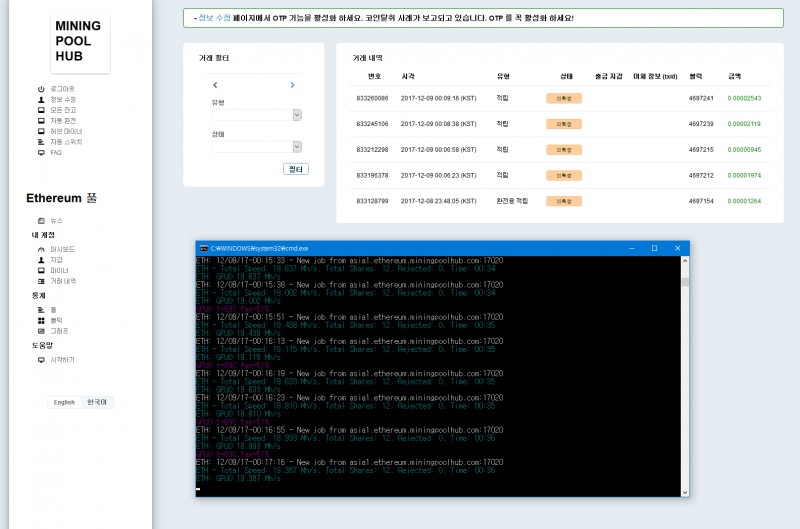Maximize the cmd.exe console window
Viewport: 800px width, 529px height.
[654, 247]
